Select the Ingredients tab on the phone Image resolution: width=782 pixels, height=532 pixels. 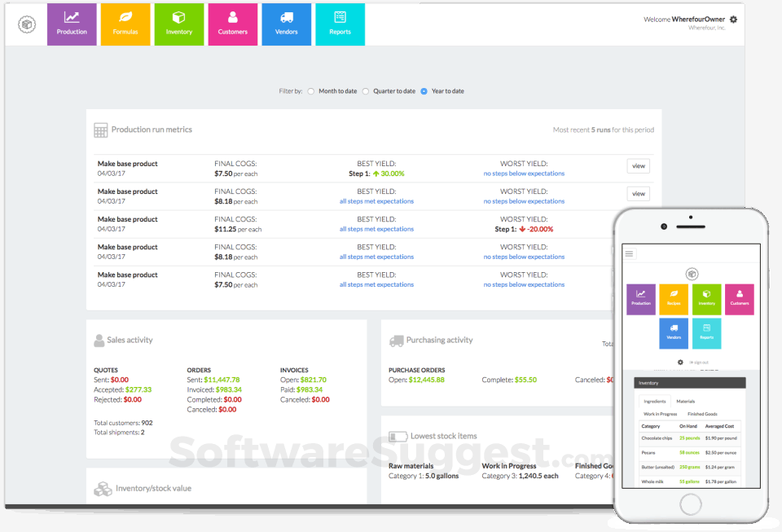coord(656,402)
